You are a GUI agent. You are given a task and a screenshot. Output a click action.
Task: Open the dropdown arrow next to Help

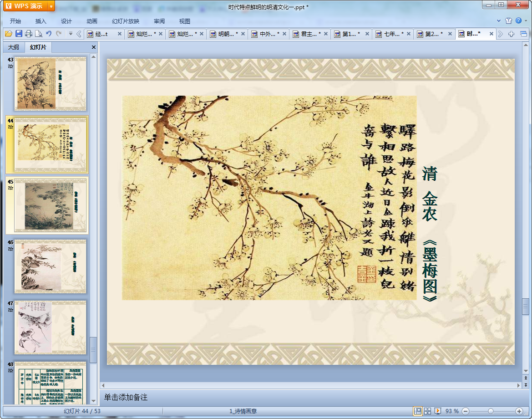526,20
